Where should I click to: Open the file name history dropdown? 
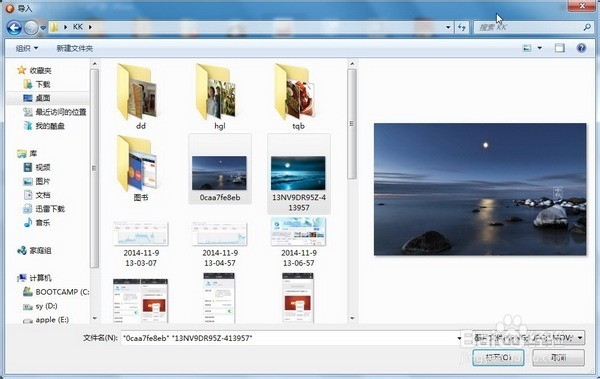(459, 338)
